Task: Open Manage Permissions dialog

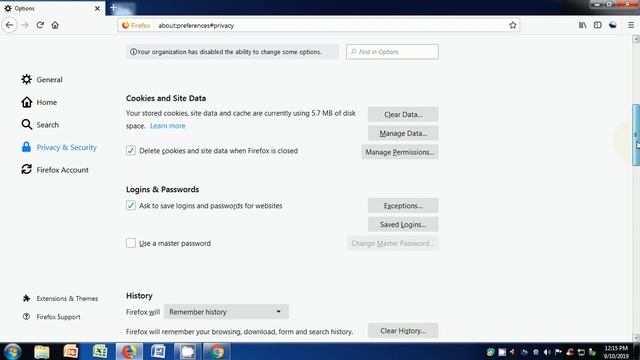Action: [x=400, y=152]
